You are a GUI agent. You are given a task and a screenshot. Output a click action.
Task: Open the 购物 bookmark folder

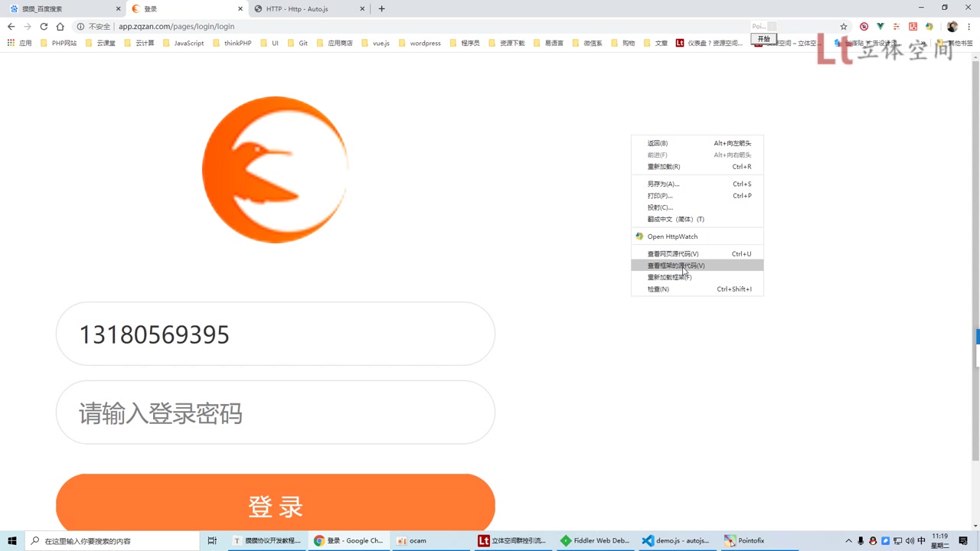pos(622,43)
